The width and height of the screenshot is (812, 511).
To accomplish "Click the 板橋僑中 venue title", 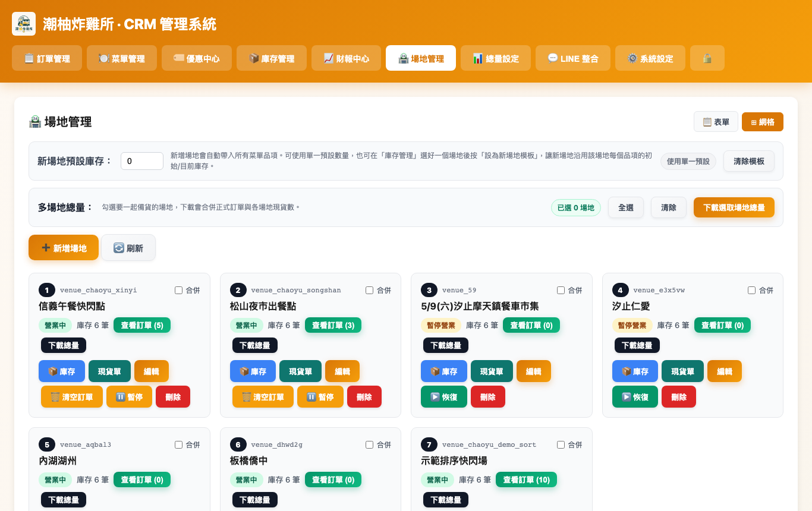I will [249, 460].
